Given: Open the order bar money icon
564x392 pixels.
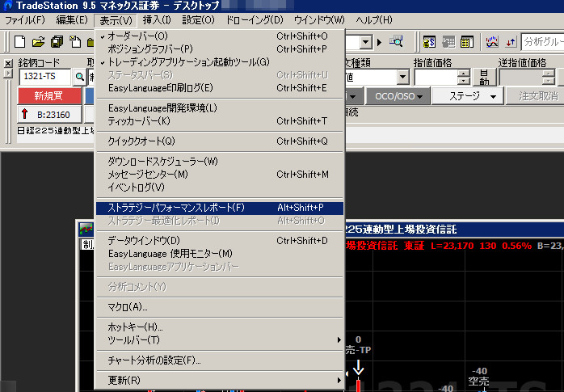Looking at the screenshot, I should [x=429, y=42].
